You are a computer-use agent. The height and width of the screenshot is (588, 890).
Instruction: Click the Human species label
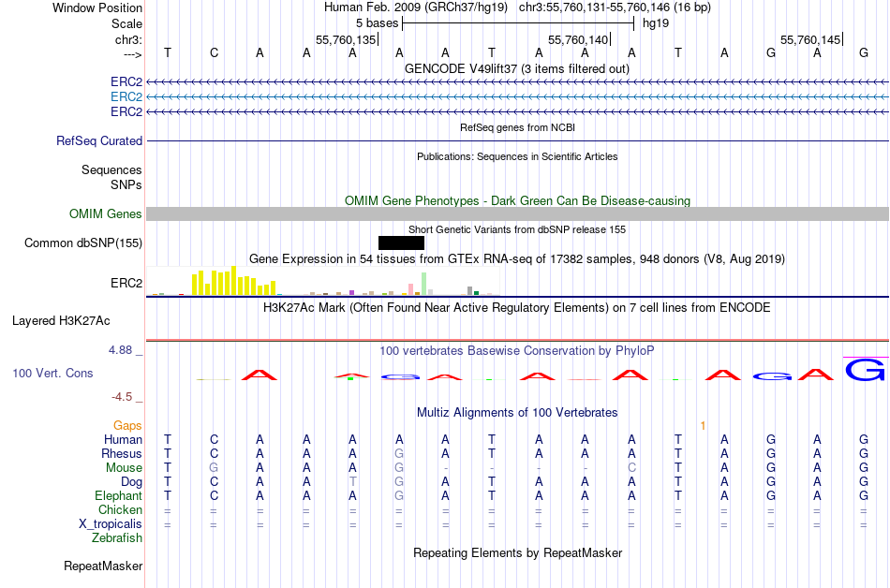(123, 439)
